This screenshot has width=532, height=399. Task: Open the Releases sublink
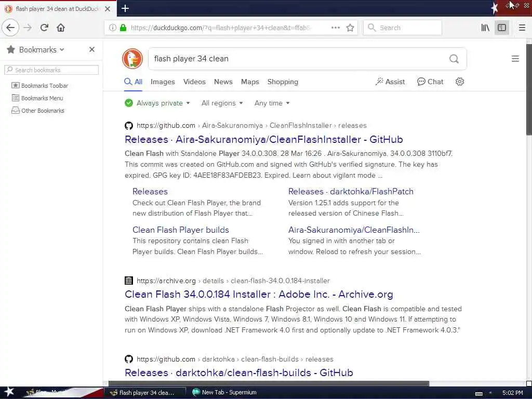(150, 191)
